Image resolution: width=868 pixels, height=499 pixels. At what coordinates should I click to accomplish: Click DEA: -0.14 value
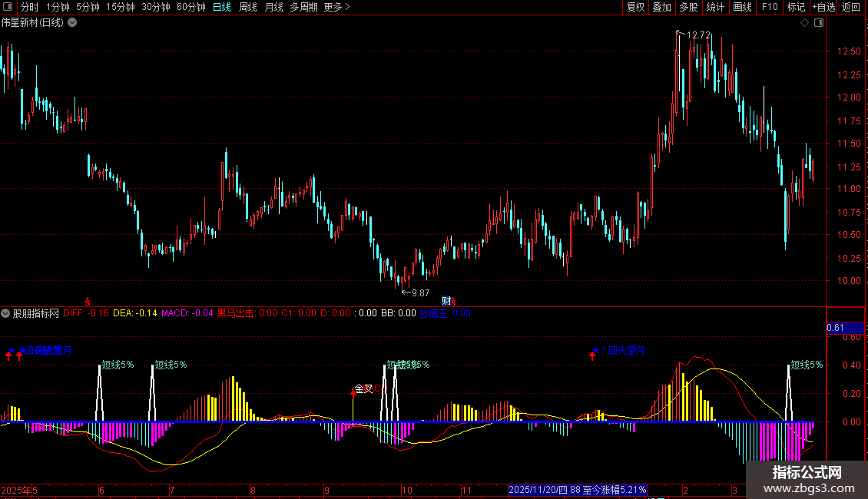135,313
